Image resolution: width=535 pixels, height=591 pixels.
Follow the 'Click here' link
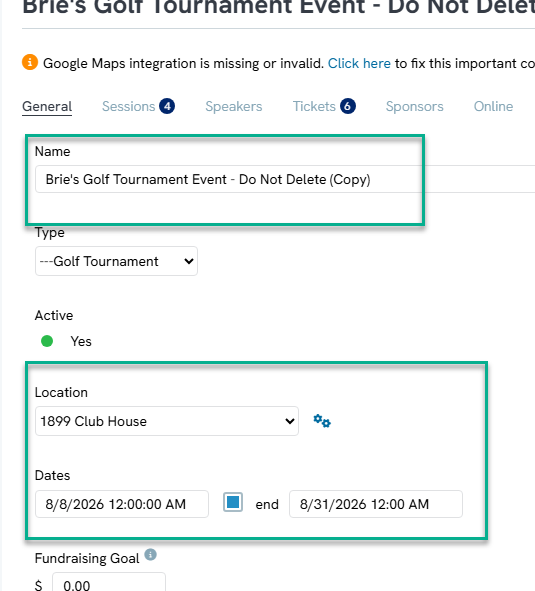359,64
